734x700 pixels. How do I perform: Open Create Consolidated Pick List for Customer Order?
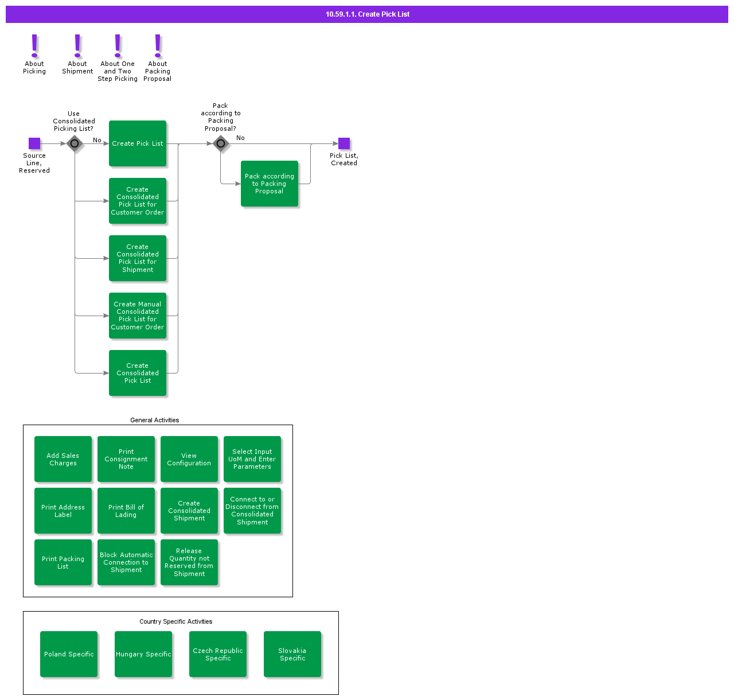coord(138,201)
